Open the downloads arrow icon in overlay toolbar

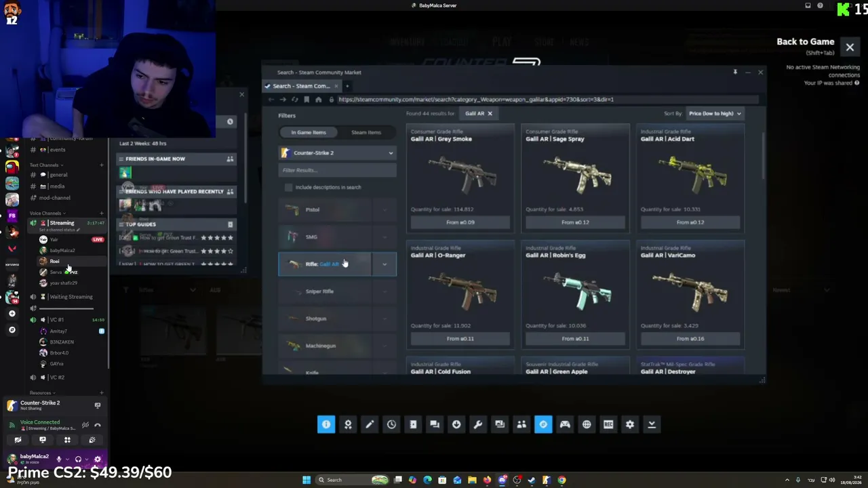[x=456, y=424]
